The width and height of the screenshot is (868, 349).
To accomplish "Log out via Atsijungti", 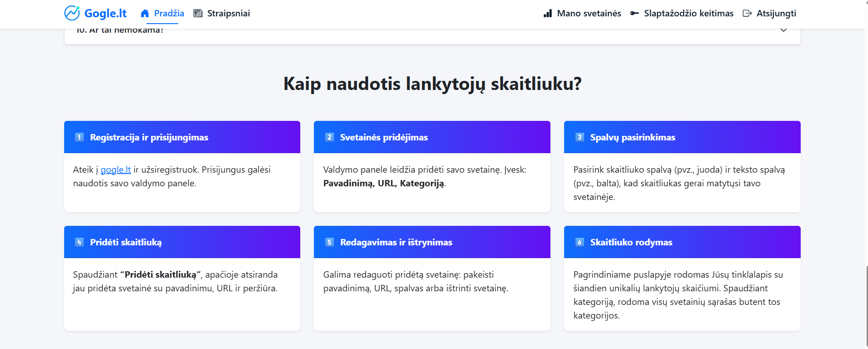I will [x=776, y=13].
